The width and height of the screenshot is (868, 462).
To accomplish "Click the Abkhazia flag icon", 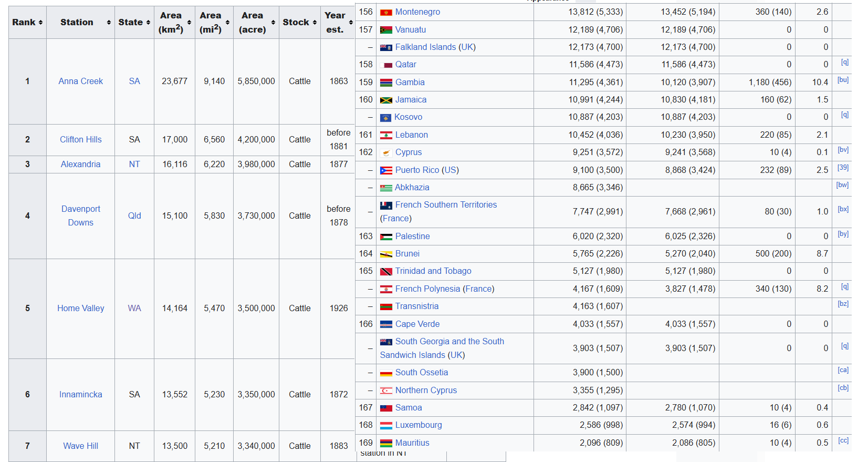I will [386, 188].
